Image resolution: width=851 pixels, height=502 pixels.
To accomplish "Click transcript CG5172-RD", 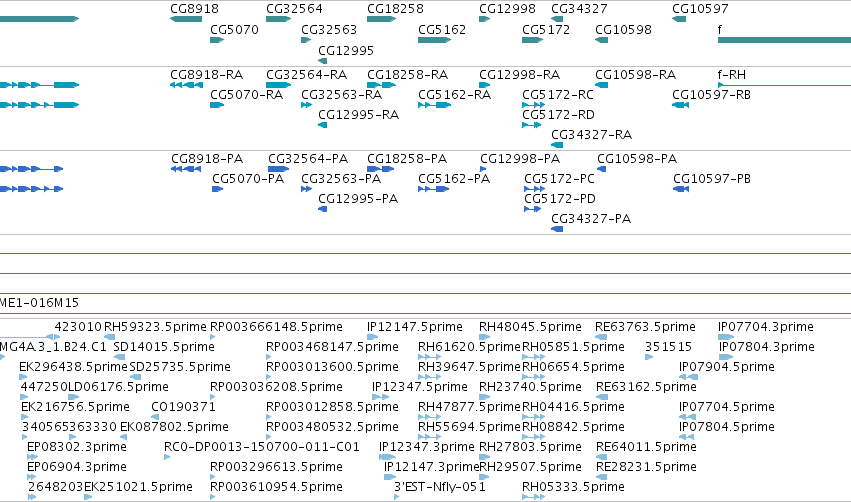I will tap(558, 115).
